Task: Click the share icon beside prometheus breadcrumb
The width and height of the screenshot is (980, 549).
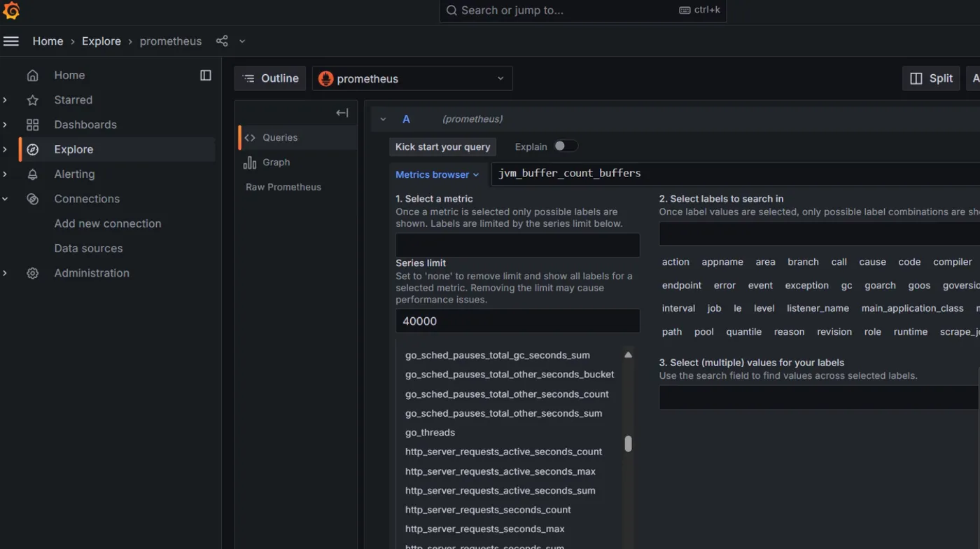Action: [222, 41]
